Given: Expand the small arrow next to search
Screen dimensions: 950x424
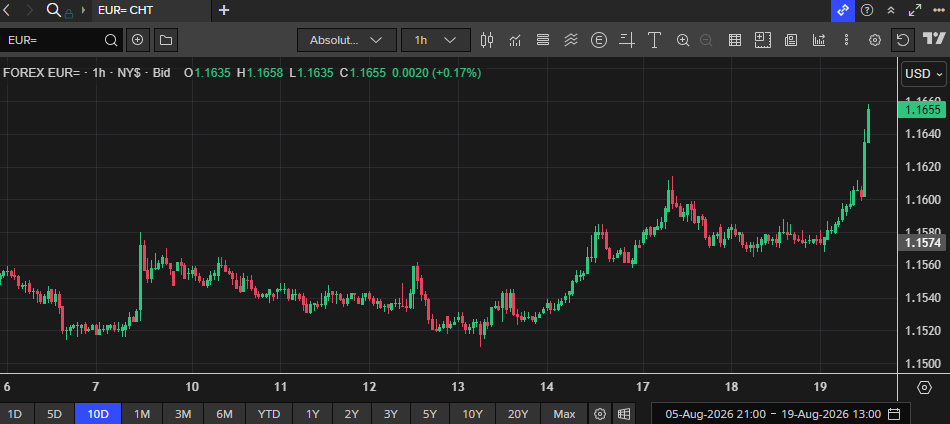Looking at the screenshot, I should [x=84, y=10].
